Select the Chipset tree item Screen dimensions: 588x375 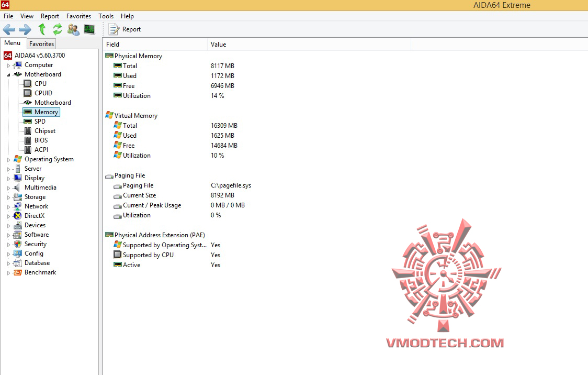point(45,130)
